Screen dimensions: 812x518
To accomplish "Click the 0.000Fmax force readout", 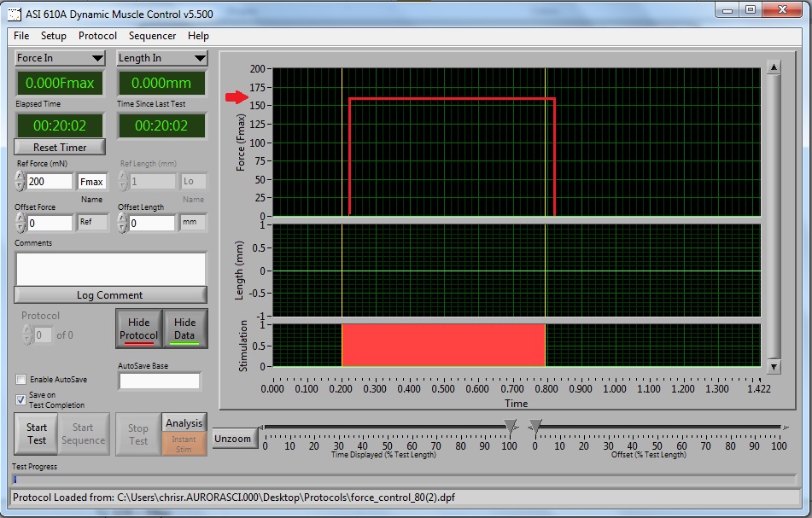I will pos(60,83).
